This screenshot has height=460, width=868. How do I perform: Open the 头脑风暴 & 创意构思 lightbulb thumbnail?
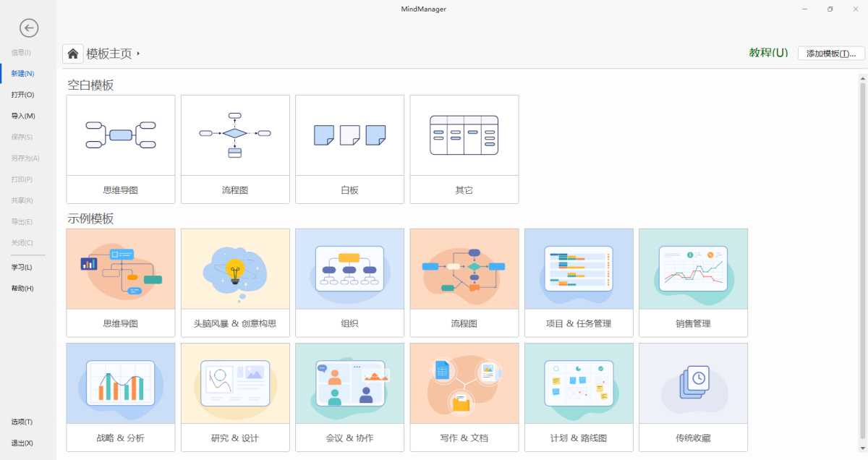point(235,269)
